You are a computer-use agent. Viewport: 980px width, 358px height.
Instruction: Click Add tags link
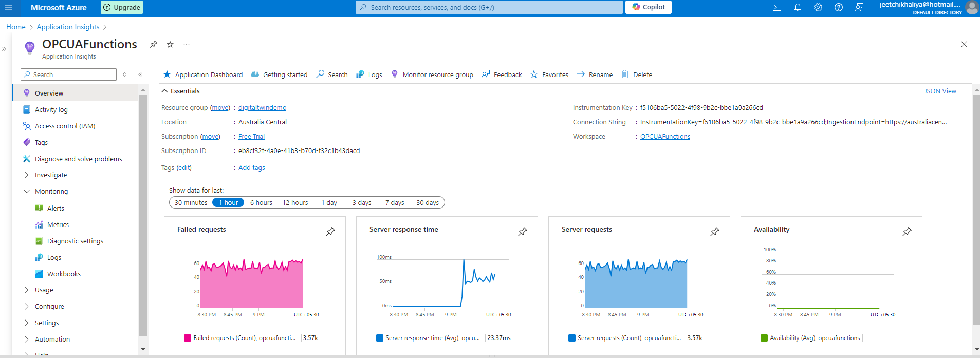252,167
